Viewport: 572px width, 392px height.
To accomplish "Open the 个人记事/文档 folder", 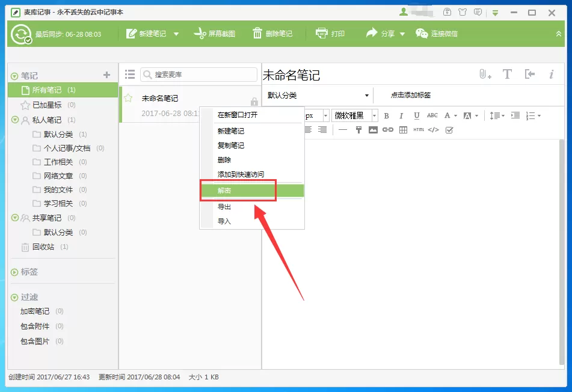I will (x=68, y=148).
